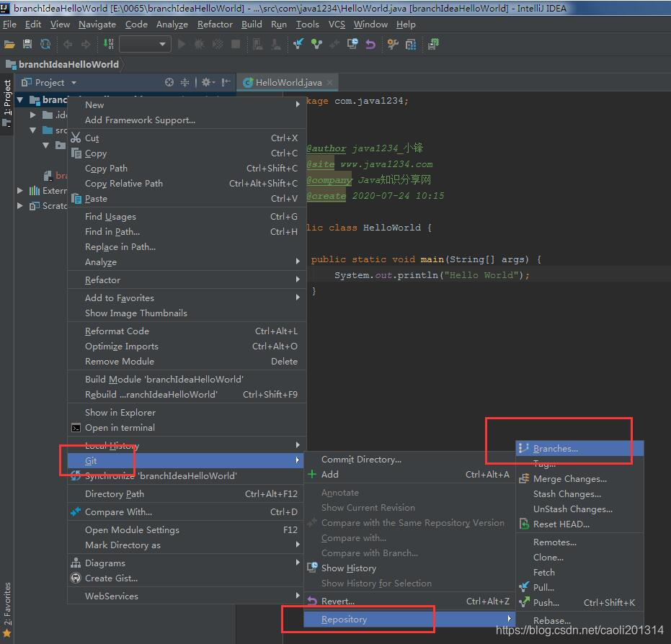The height and width of the screenshot is (644, 671).
Task: Collapse the src folder node
Action: [33, 130]
